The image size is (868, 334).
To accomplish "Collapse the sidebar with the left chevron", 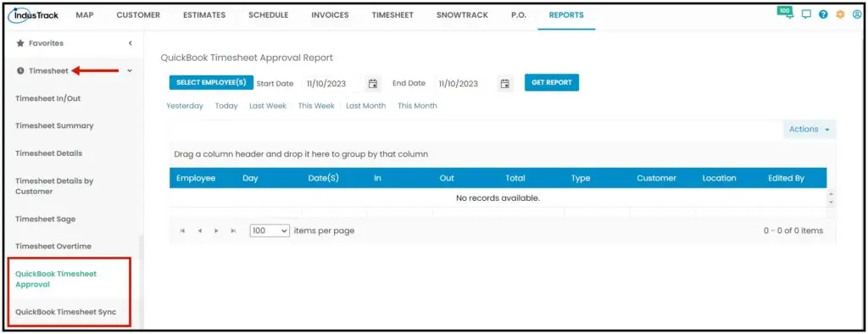I will 130,43.
